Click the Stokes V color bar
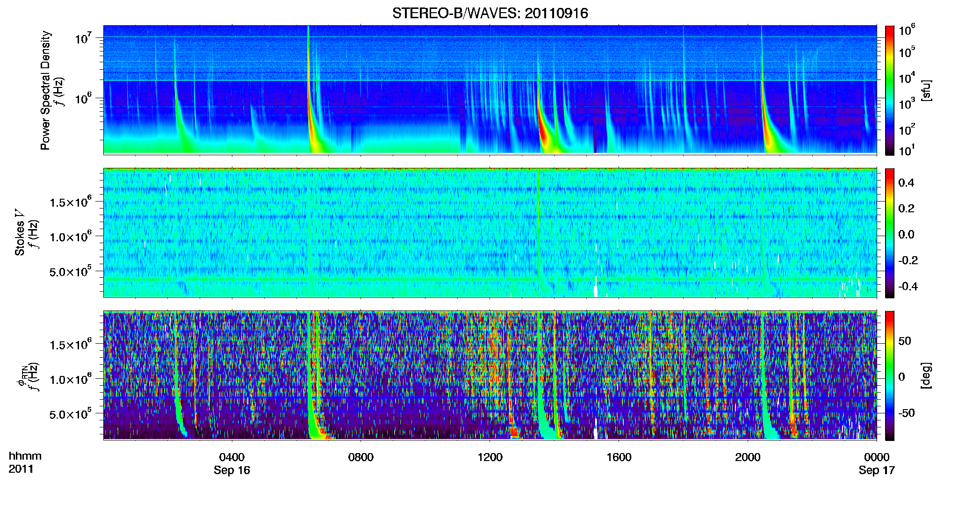The height and width of the screenshot is (505, 980). point(889,233)
